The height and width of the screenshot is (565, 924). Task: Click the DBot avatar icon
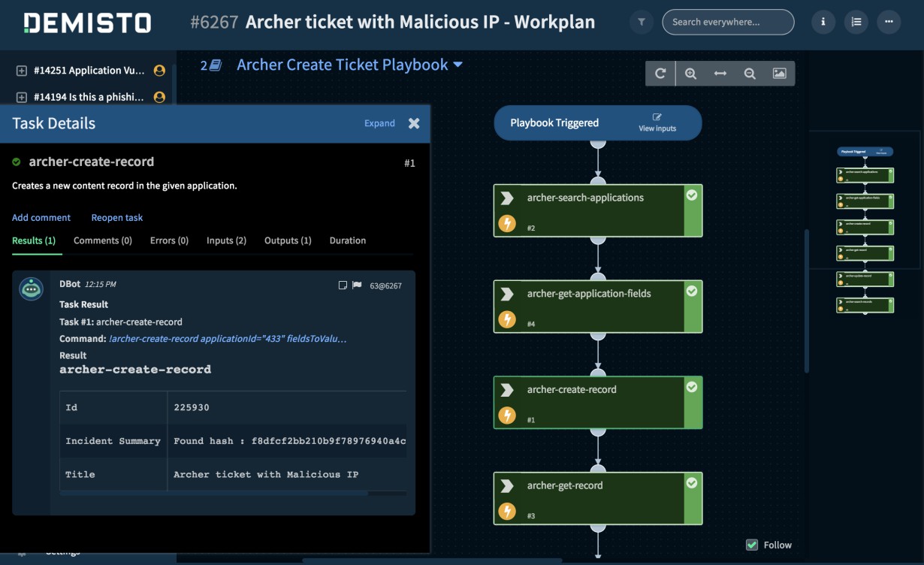[32, 289]
